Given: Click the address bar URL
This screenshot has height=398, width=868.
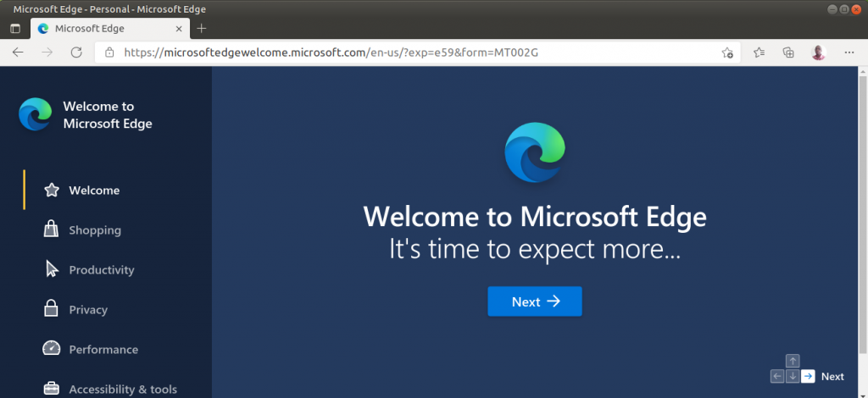Looking at the screenshot, I should pos(331,53).
